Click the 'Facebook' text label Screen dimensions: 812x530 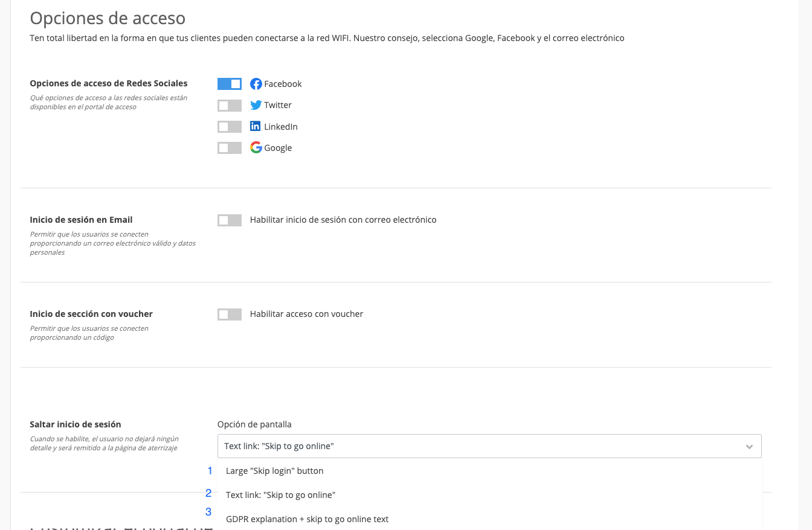(x=283, y=84)
